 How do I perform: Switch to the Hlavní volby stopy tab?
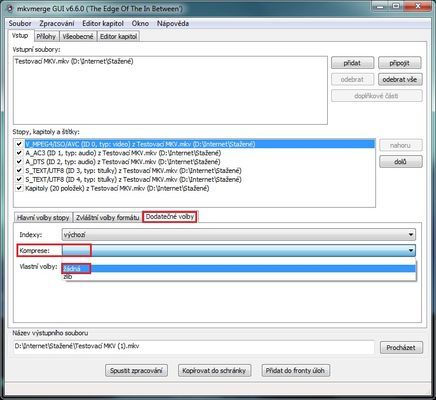pos(43,218)
